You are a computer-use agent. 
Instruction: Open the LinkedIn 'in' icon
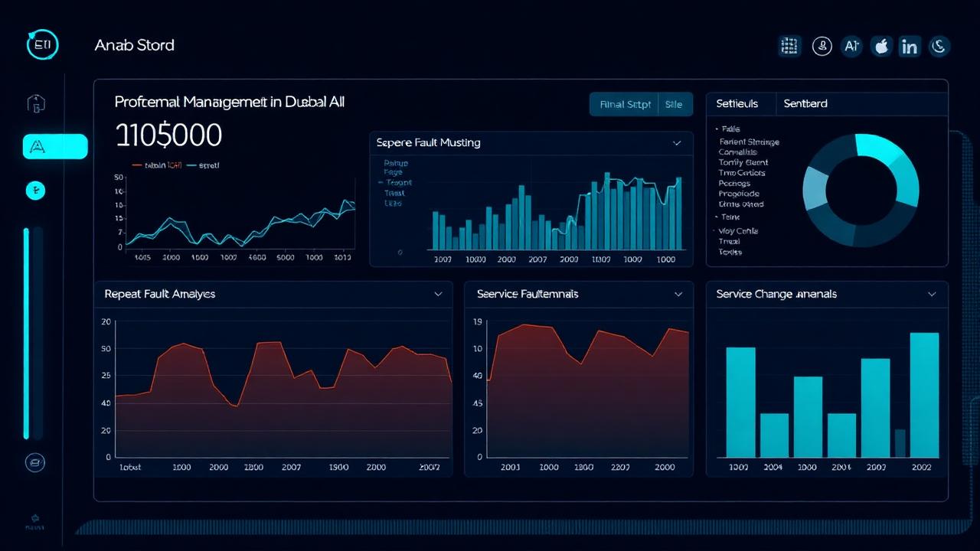(x=910, y=47)
